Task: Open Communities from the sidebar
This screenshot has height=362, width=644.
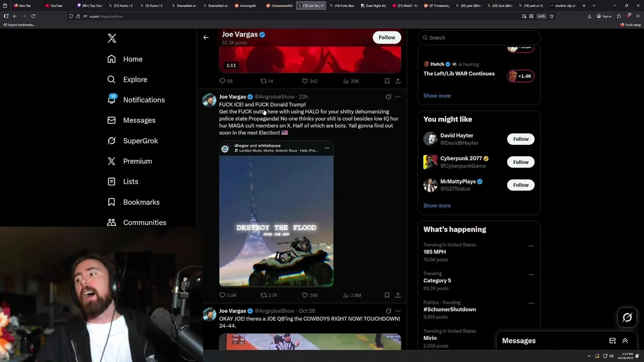Action: tap(136, 222)
